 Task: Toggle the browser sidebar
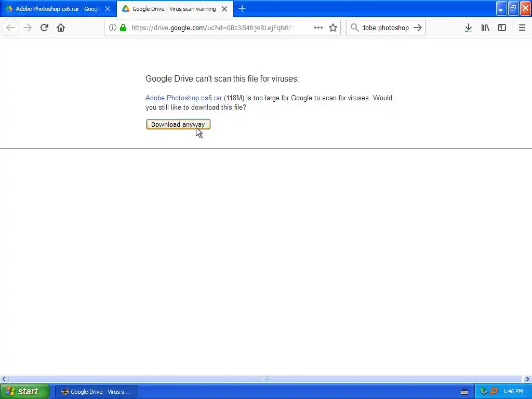click(502, 28)
